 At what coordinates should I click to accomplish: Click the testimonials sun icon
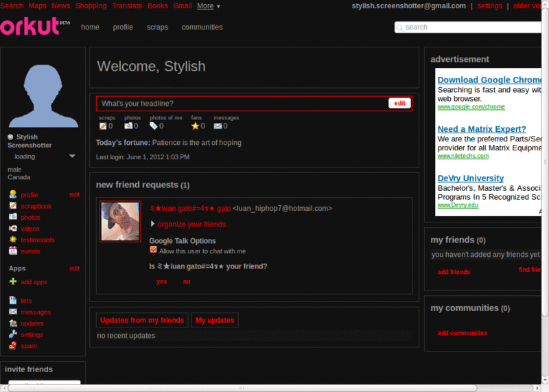13,240
